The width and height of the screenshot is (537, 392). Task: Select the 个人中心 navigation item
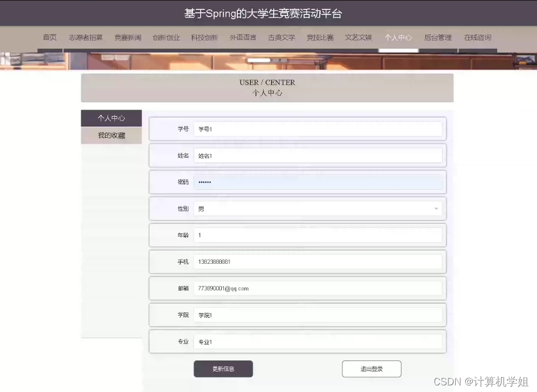click(398, 38)
